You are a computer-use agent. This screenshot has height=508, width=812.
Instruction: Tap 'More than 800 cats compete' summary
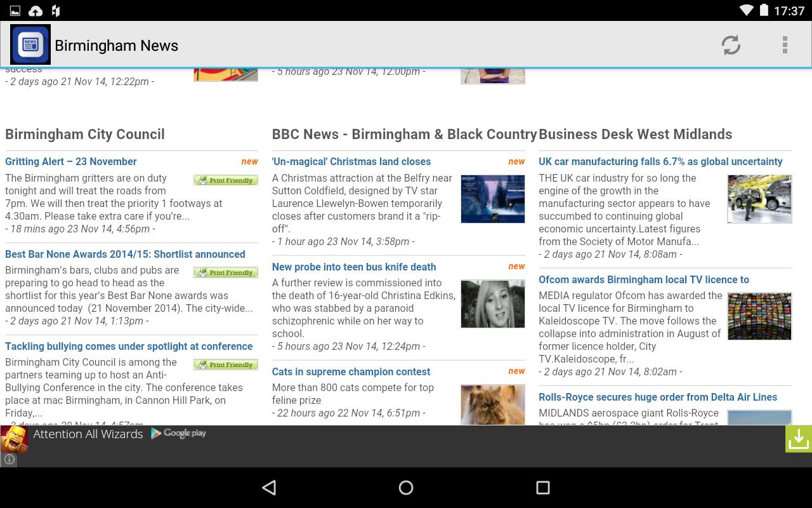[353, 394]
